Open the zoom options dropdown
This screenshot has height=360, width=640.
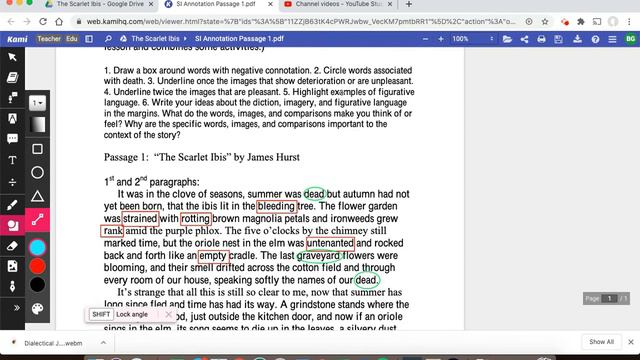click(491, 39)
